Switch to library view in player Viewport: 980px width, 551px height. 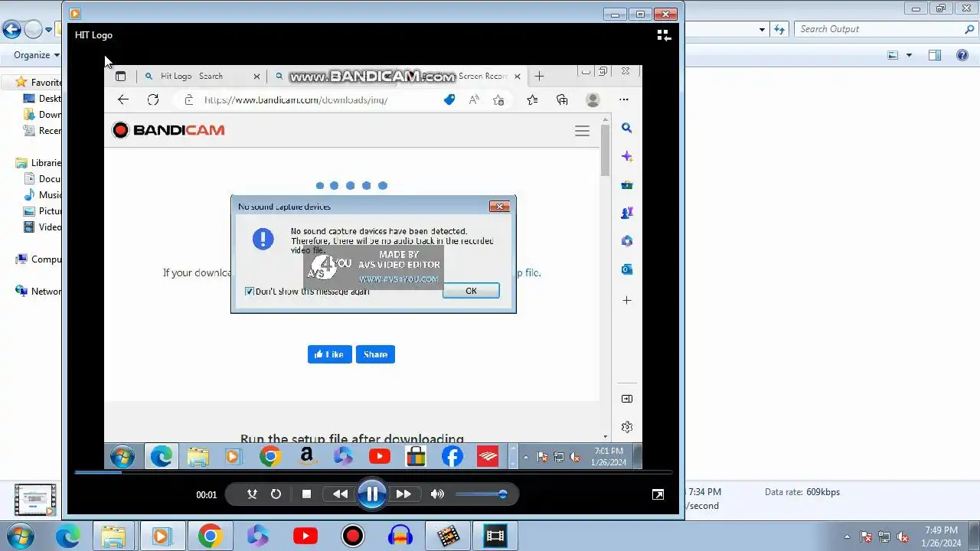pyautogui.click(x=664, y=35)
